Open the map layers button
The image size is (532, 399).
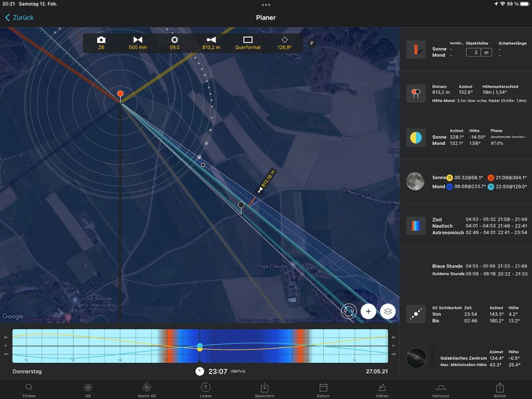pyautogui.click(x=388, y=311)
